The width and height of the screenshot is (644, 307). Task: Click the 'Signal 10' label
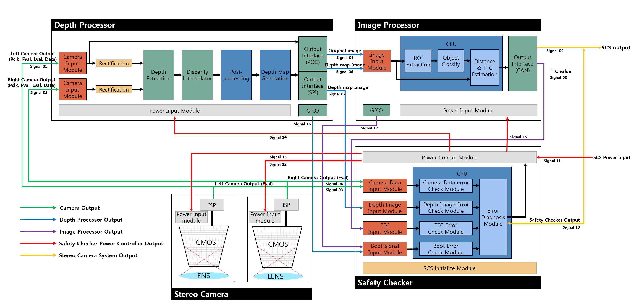(x=571, y=227)
